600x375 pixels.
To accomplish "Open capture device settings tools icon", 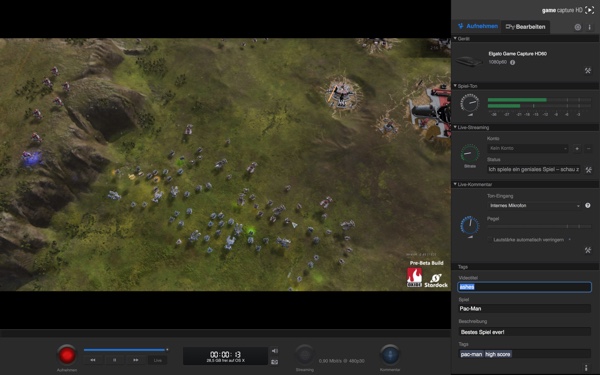I will point(588,71).
